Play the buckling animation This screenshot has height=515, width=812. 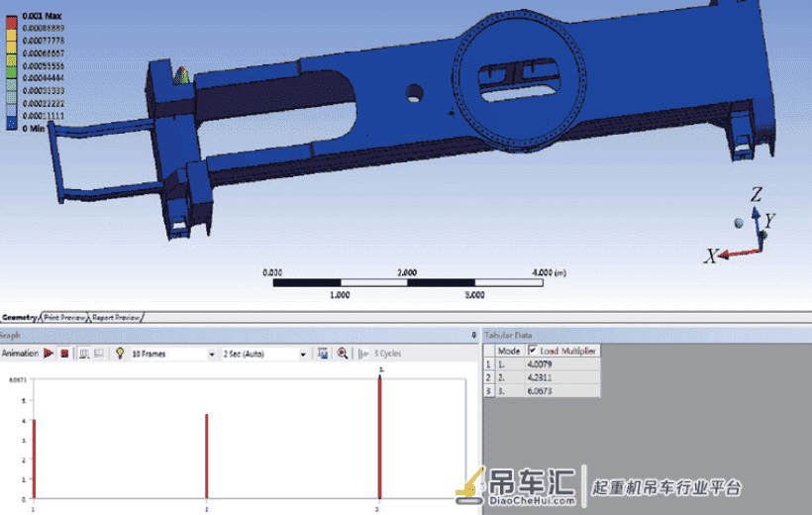tap(49, 354)
